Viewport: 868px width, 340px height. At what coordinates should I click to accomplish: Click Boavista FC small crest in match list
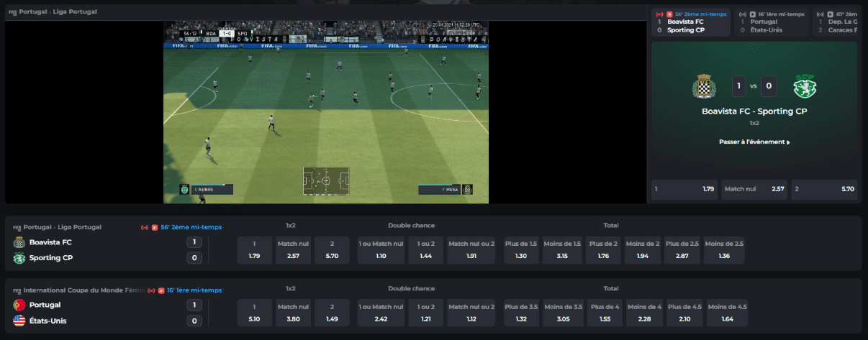pyautogui.click(x=19, y=242)
